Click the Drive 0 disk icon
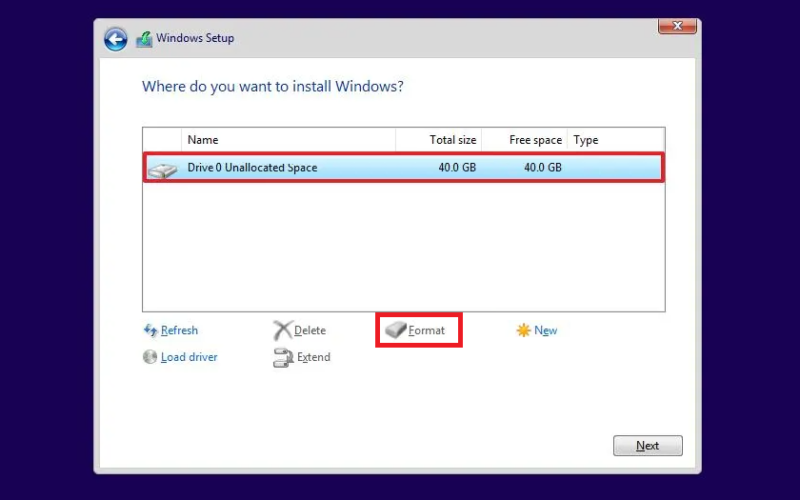Image resolution: width=800 pixels, height=500 pixels. pos(163,169)
